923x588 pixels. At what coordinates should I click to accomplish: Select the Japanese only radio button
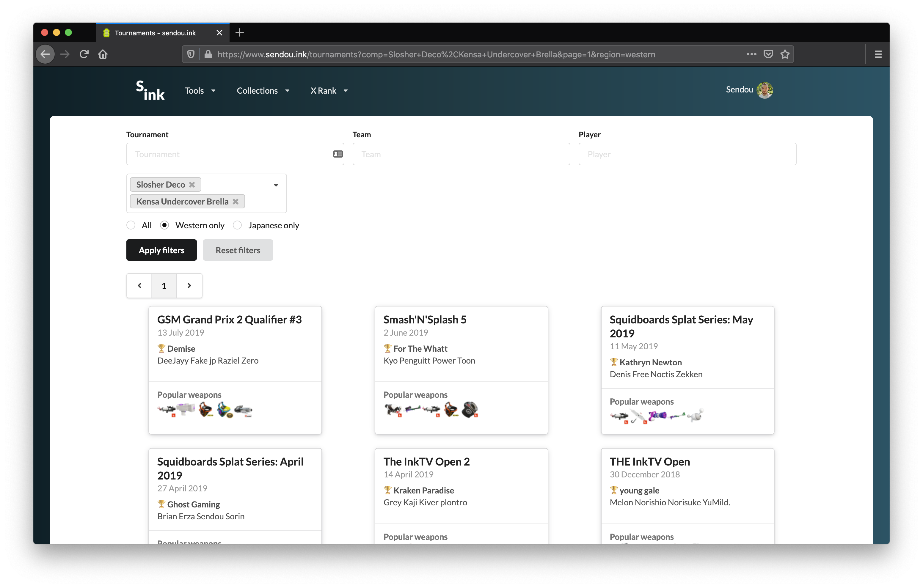click(237, 225)
